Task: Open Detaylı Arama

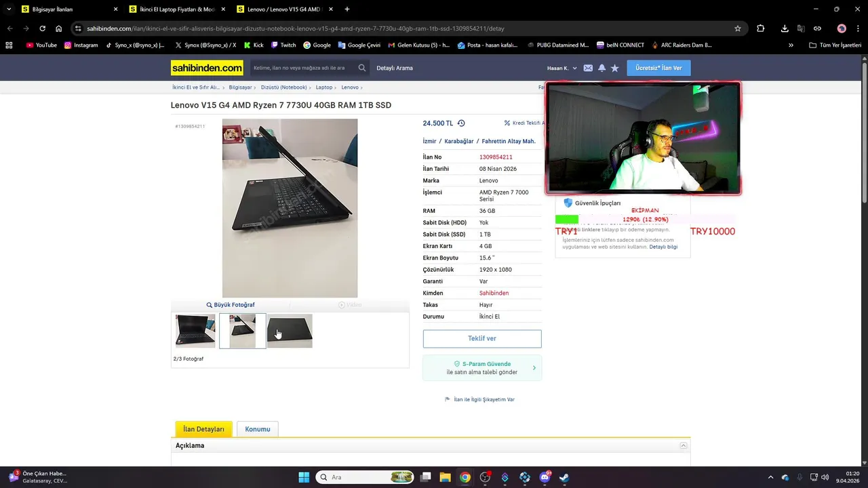Action: pyautogui.click(x=395, y=68)
